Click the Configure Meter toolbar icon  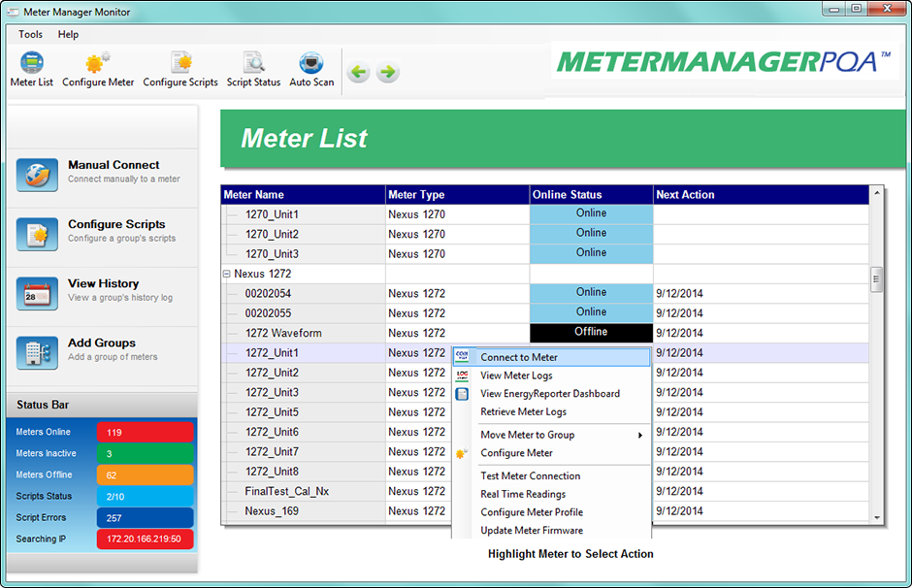[x=97, y=63]
